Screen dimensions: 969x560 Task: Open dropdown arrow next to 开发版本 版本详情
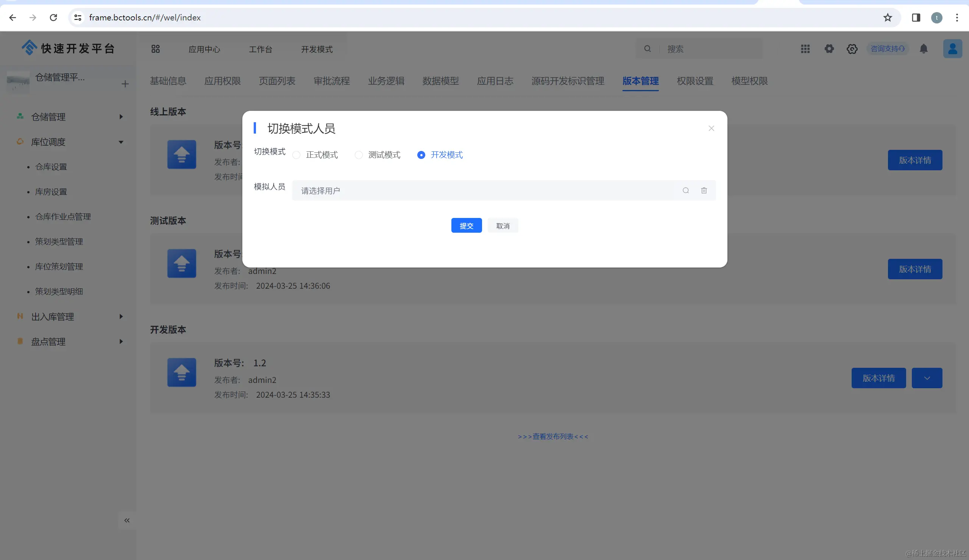click(927, 378)
